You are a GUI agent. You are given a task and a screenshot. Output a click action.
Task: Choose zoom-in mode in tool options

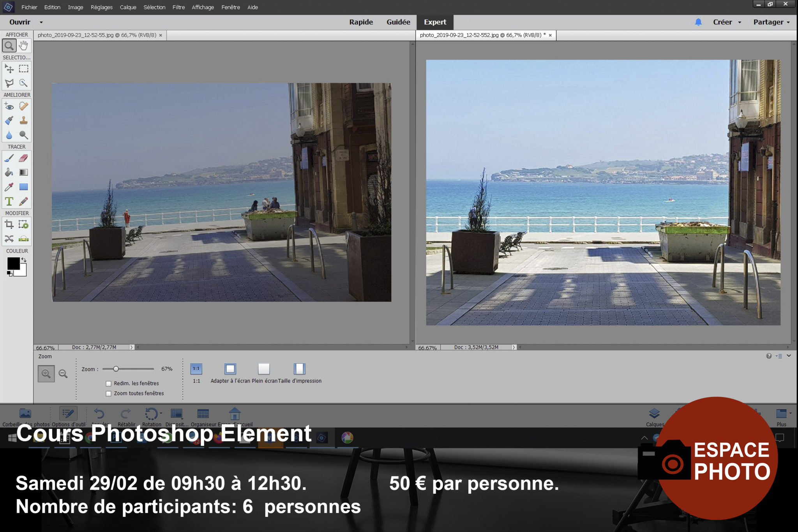tap(46, 374)
